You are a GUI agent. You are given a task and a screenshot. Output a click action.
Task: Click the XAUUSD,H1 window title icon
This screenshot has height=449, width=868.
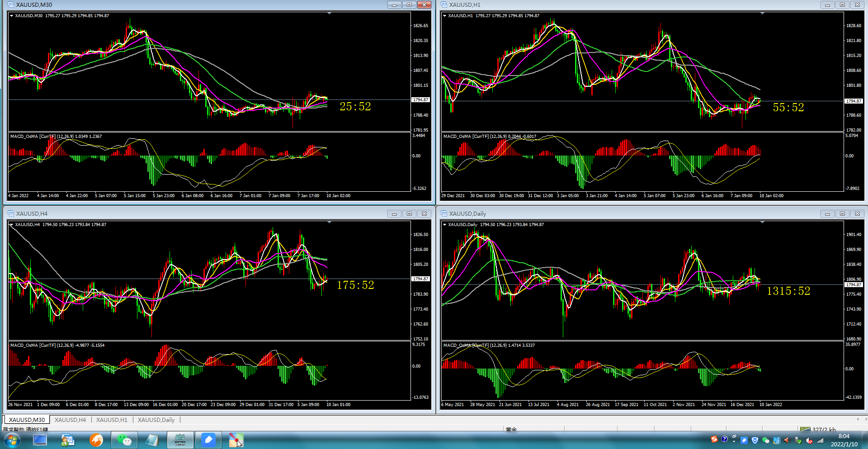click(x=444, y=5)
